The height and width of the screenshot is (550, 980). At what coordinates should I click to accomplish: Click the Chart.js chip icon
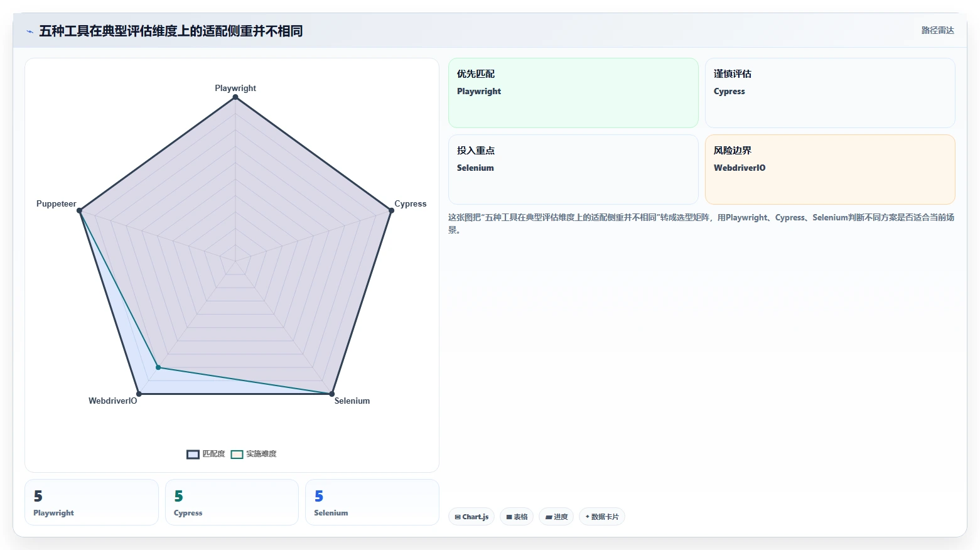tap(458, 517)
